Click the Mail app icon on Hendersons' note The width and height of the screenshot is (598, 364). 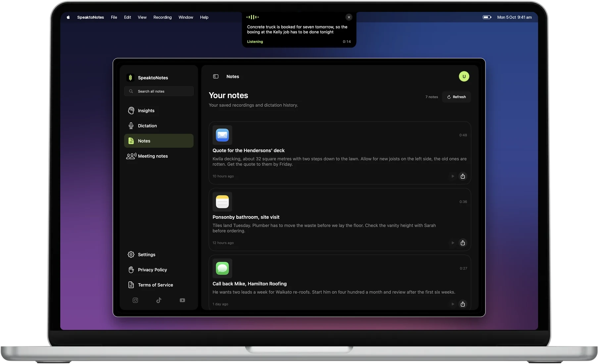222,135
